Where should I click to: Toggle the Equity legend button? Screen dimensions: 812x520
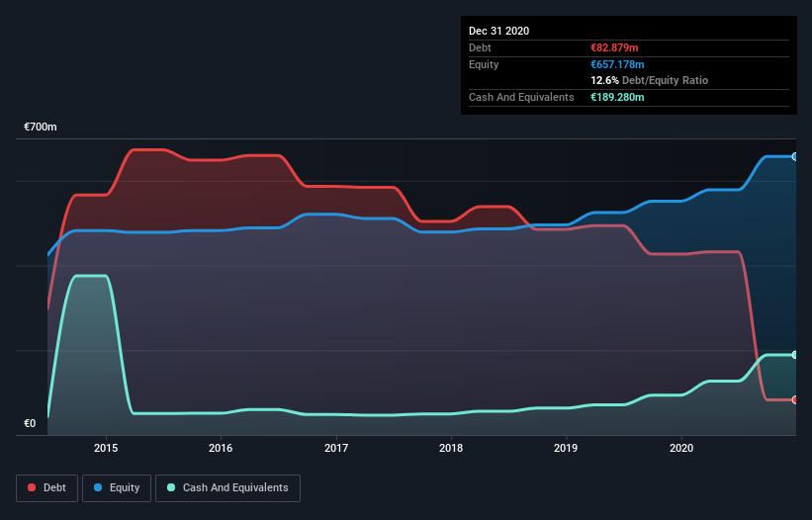point(117,488)
